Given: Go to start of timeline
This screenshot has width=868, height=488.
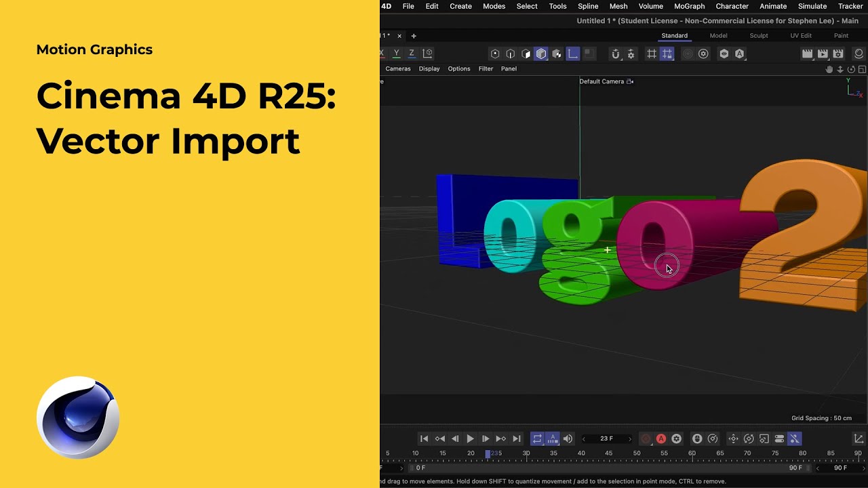Looking at the screenshot, I should pyautogui.click(x=425, y=439).
